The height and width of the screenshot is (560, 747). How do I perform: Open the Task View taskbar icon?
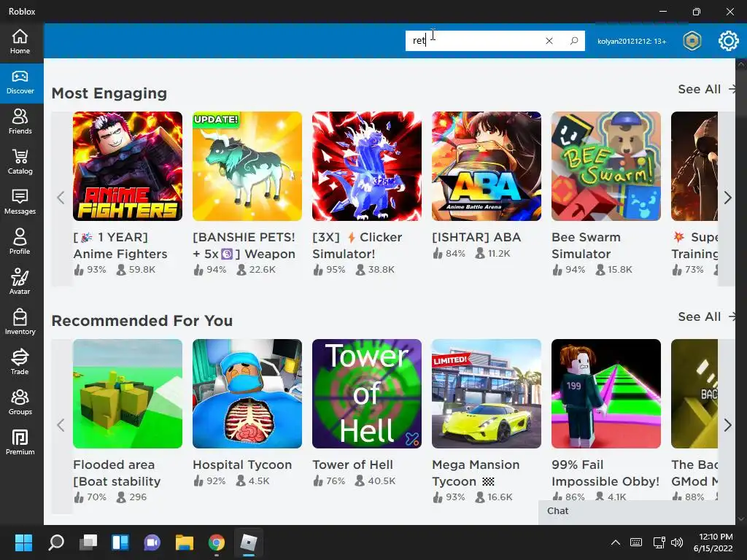pos(88,542)
